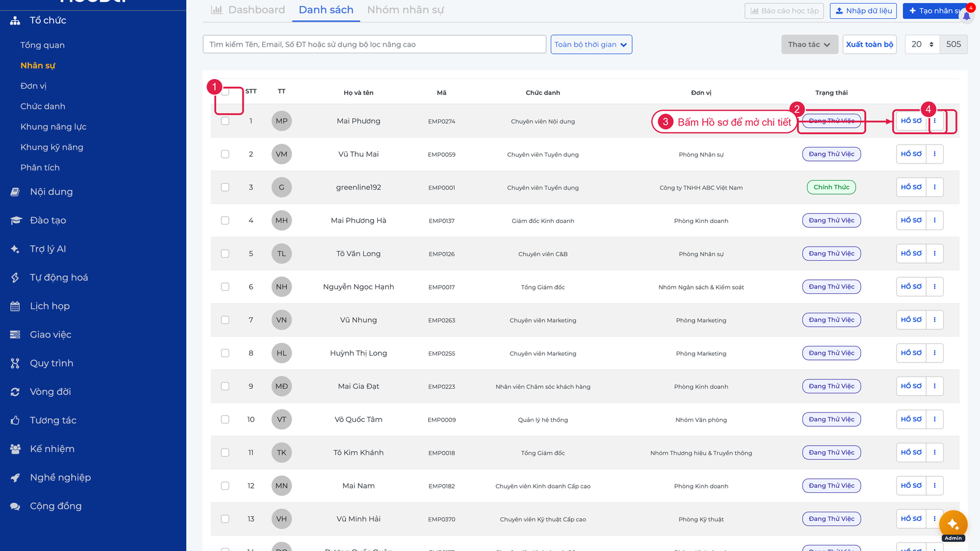980x551 pixels.
Task: Open Đơn vị in the sidebar
Action: point(33,86)
